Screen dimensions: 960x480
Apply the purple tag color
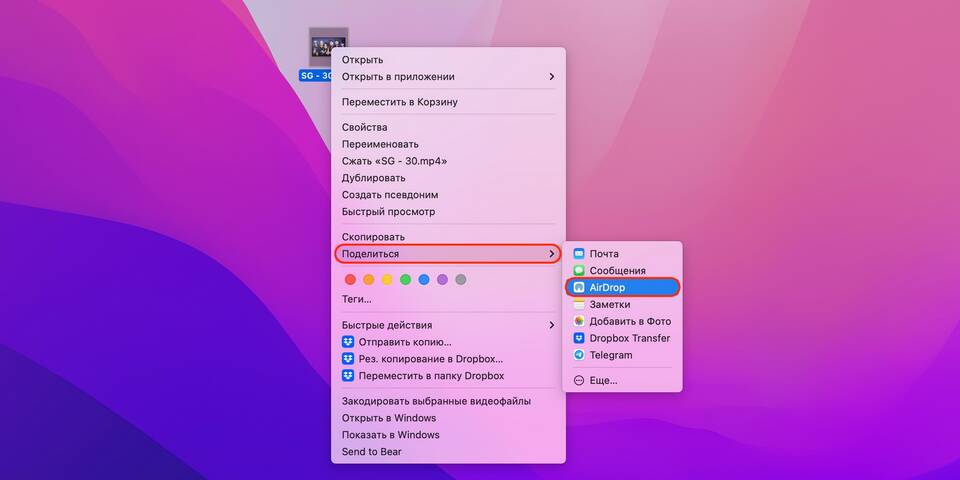click(x=442, y=280)
